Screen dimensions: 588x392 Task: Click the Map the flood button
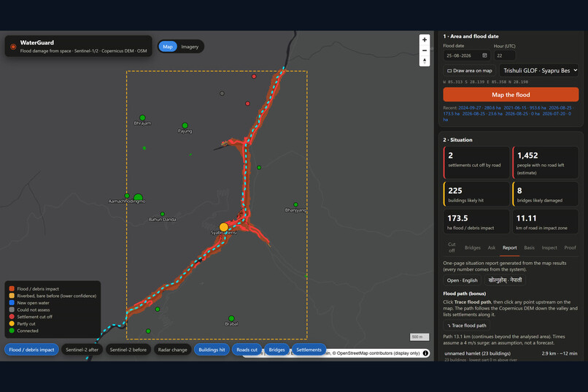coord(511,94)
